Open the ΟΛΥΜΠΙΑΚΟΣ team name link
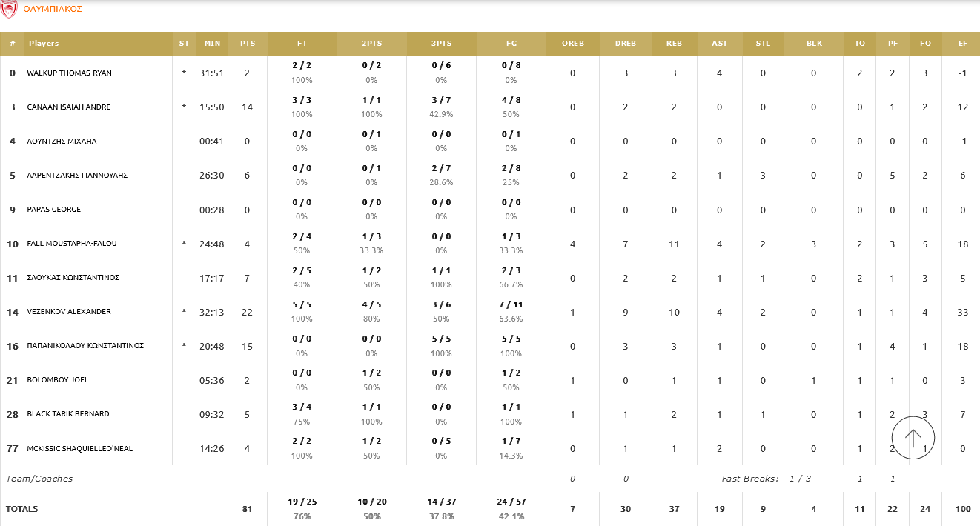Screen dimensions: 980x526 point(53,9)
